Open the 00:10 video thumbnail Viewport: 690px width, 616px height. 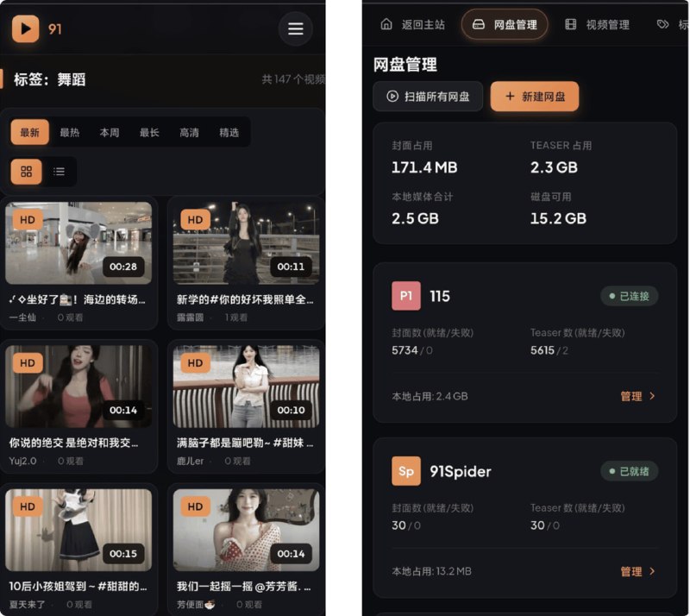246,387
